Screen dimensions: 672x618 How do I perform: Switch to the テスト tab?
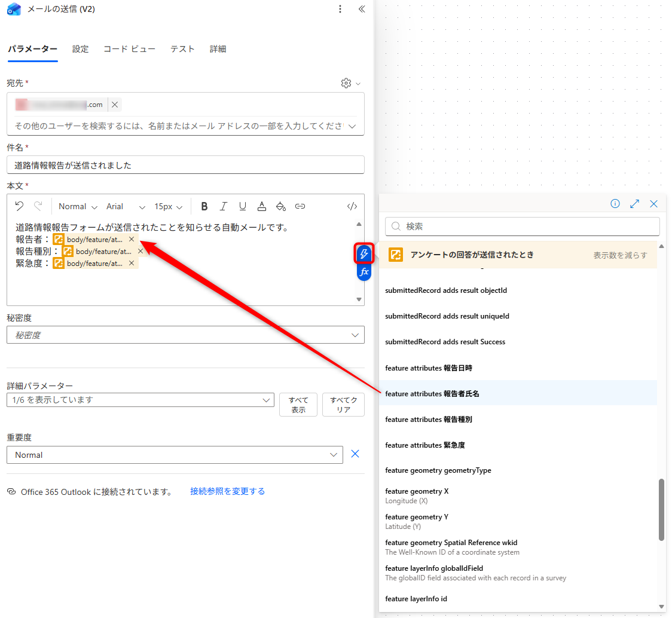coord(182,49)
